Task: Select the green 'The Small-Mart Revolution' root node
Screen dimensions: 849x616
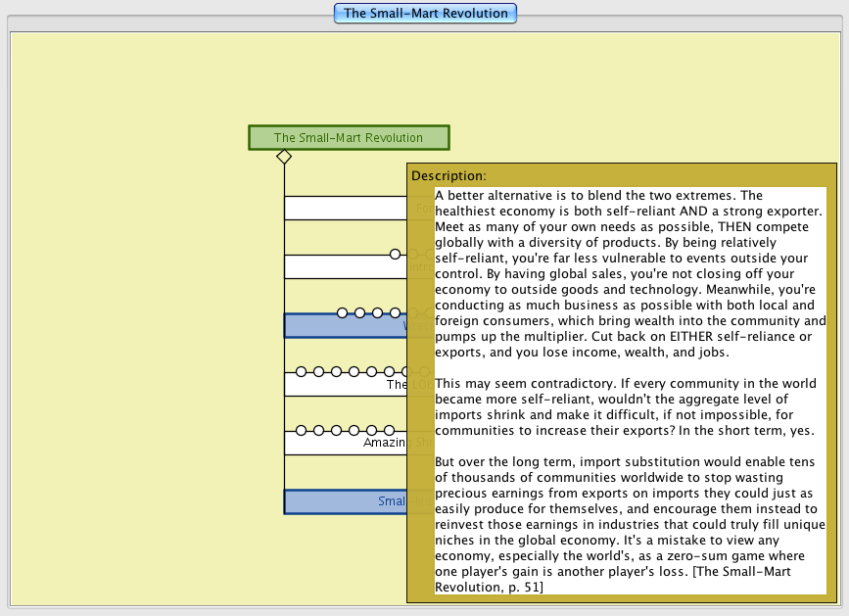Action: click(x=349, y=138)
